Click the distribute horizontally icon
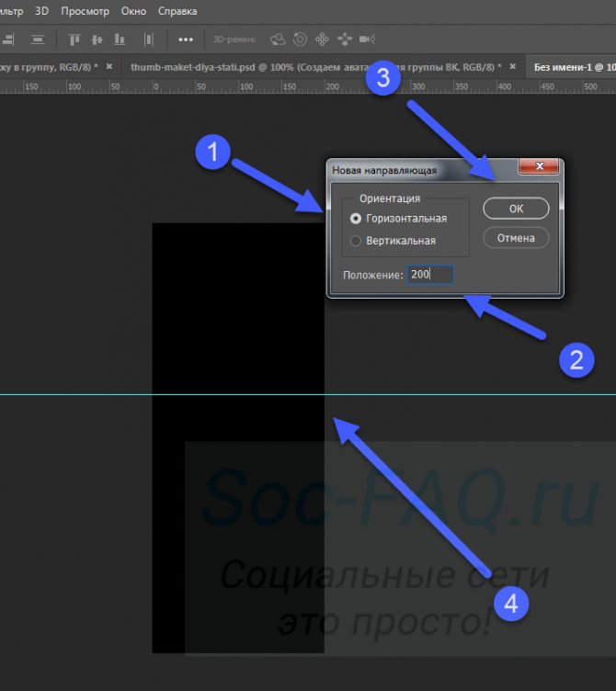 [149, 40]
